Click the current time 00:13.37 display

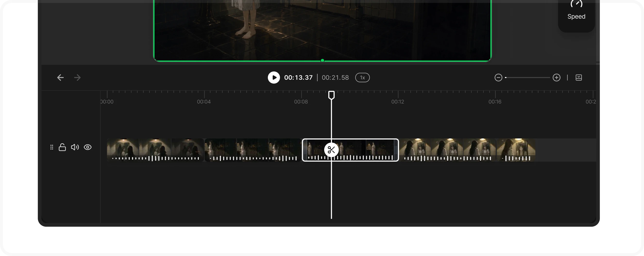pos(298,78)
